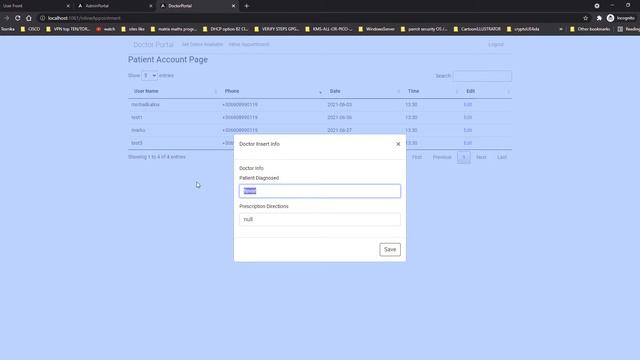Click the Logout link
640x360 pixels.
coord(496,44)
